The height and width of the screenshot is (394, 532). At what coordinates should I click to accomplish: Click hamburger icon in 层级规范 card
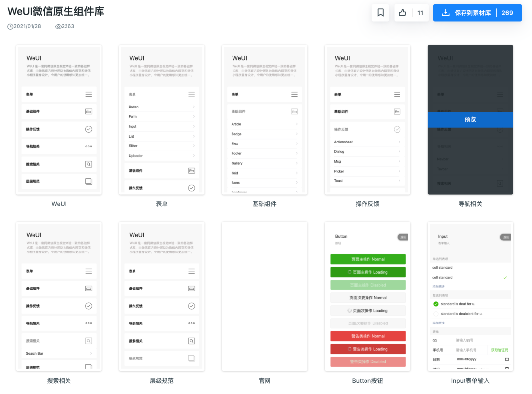click(191, 271)
